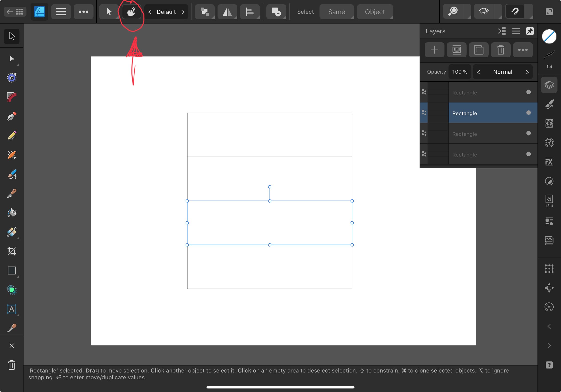
Task: Open the insert target dropdown
Action: pyautogui.click(x=276, y=12)
